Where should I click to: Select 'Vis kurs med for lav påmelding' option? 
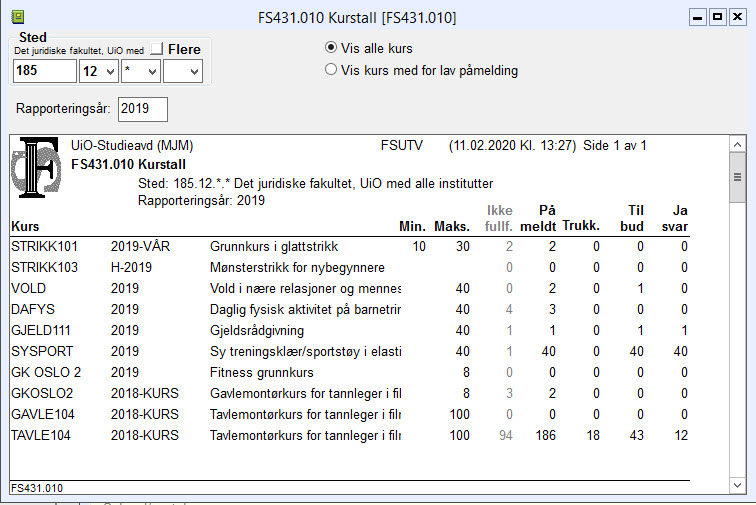[331, 70]
